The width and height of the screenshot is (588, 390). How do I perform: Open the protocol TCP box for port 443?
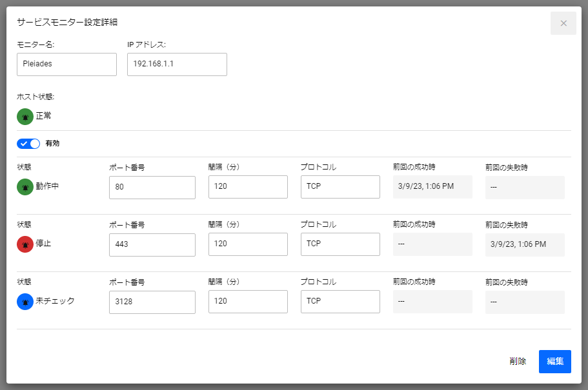tap(340, 244)
